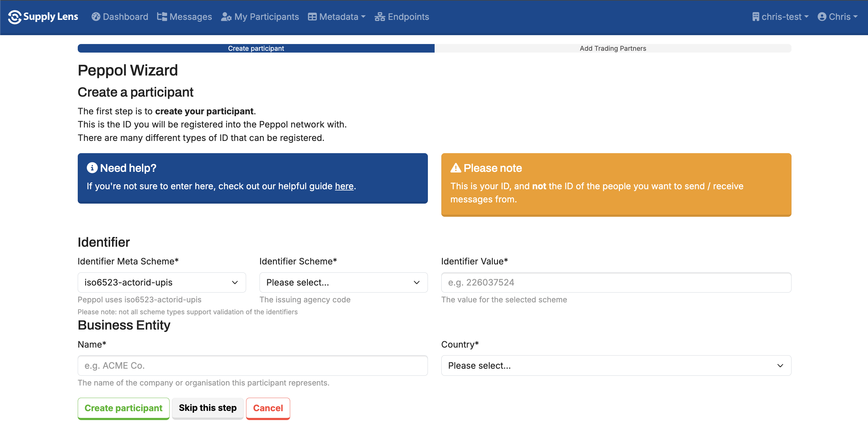Click 'Peppol uses iso6523-actorid-upis' hint text
The height and width of the screenshot is (428, 868).
pos(140,300)
